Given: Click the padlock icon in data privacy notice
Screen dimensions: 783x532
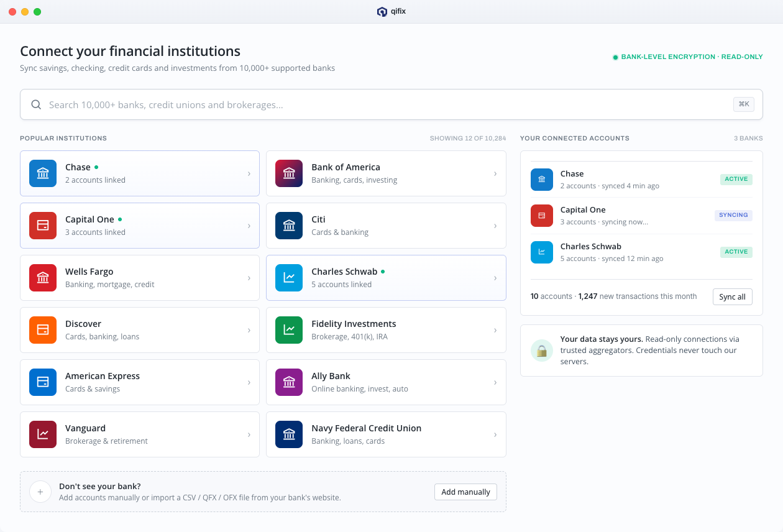Looking at the screenshot, I should click(x=542, y=351).
